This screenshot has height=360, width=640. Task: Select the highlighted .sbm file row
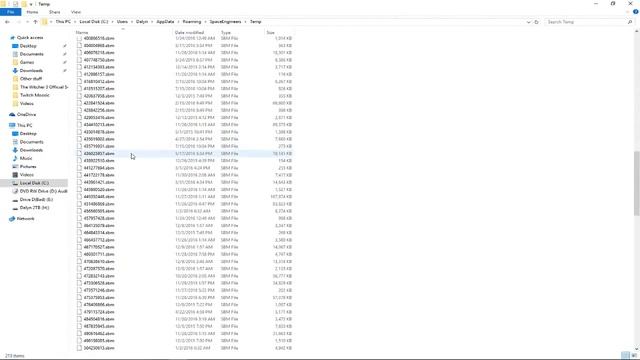pos(184,153)
